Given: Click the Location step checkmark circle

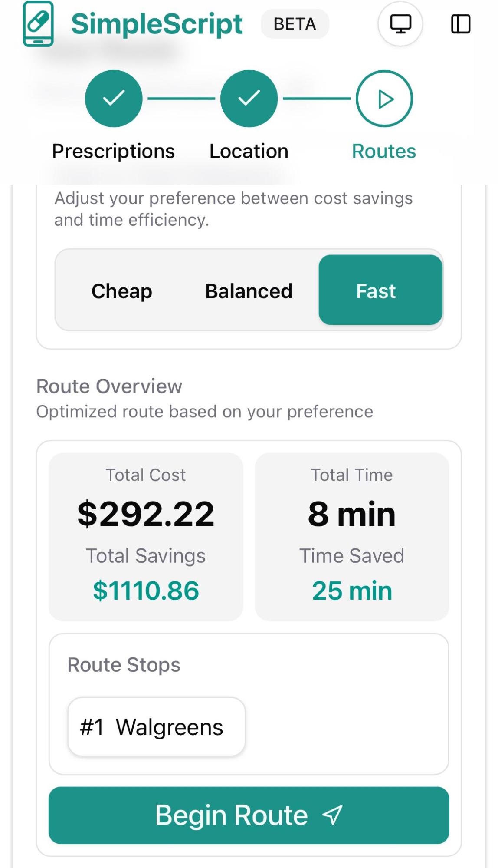Looking at the screenshot, I should 249,99.
